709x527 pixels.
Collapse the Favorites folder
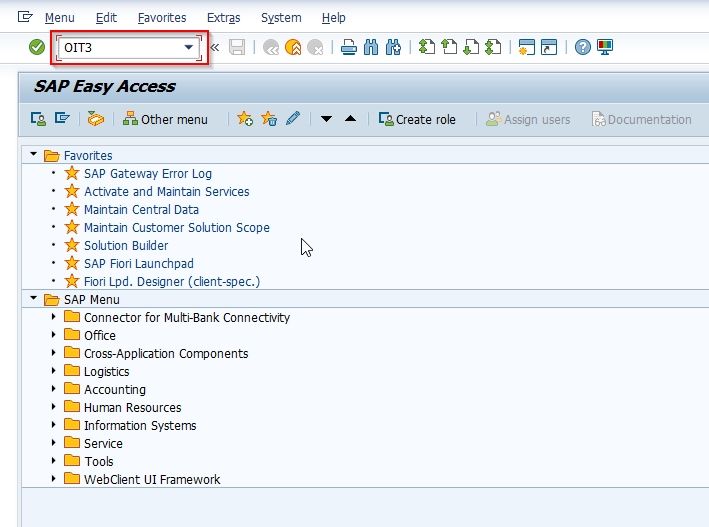click(33, 155)
